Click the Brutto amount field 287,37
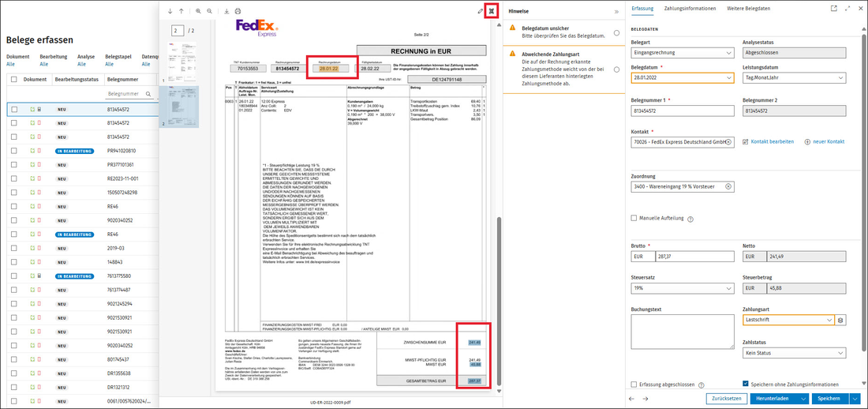This screenshot has width=868, height=409. click(x=694, y=257)
